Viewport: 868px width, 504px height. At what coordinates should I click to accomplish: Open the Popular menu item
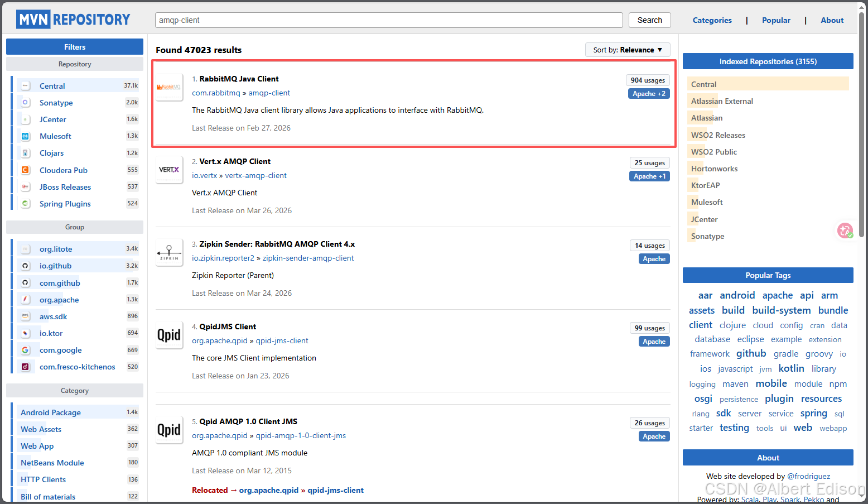tap(776, 20)
